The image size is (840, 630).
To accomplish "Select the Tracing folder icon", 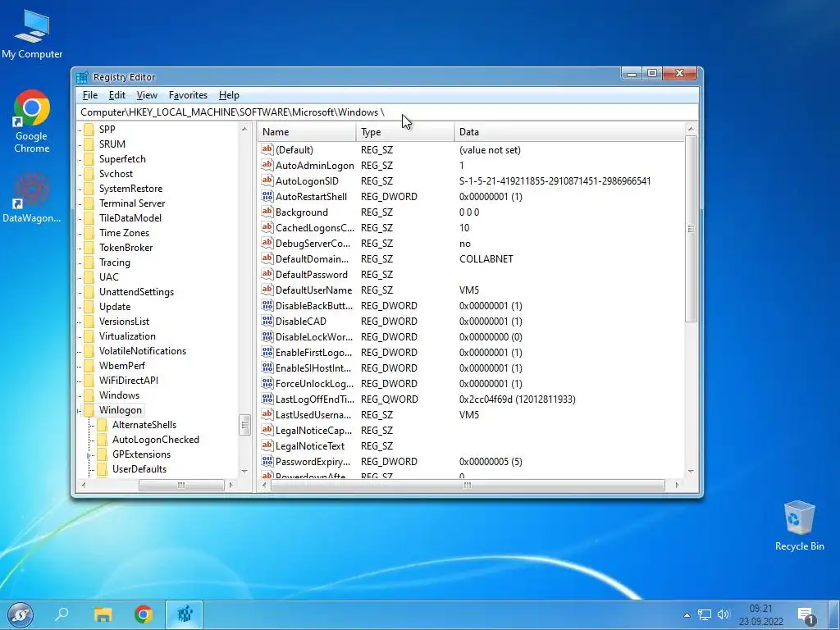I will pos(89,262).
